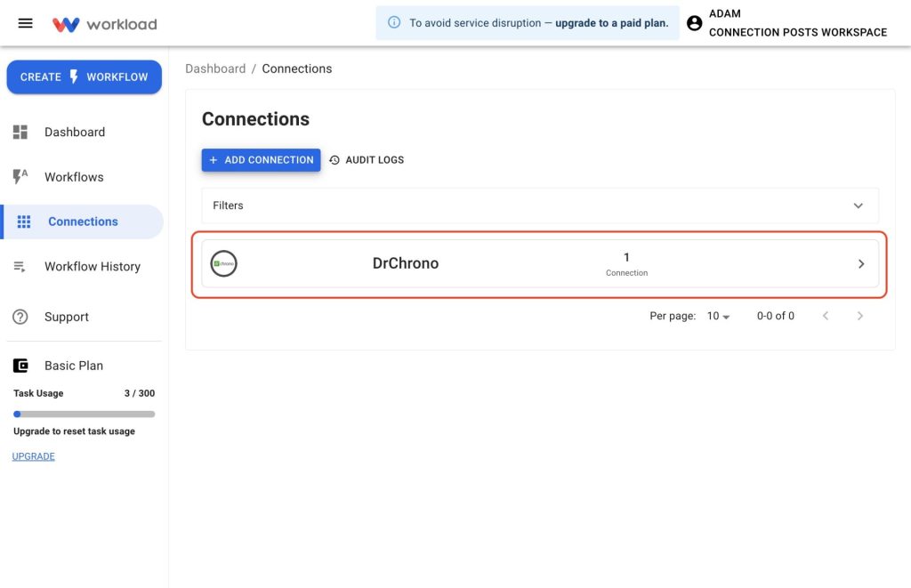Image resolution: width=911 pixels, height=588 pixels.
Task: Click the Workflow History list icon
Action: (20, 267)
